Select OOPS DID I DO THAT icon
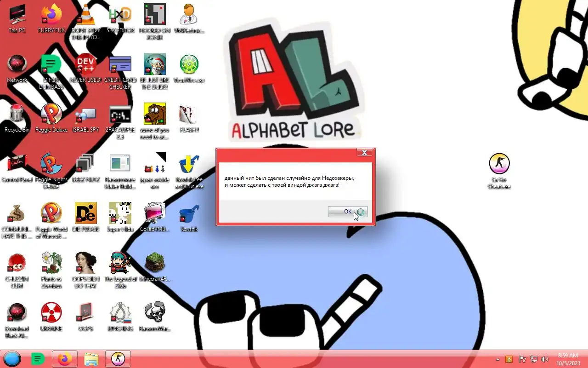 tap(86, 270)
